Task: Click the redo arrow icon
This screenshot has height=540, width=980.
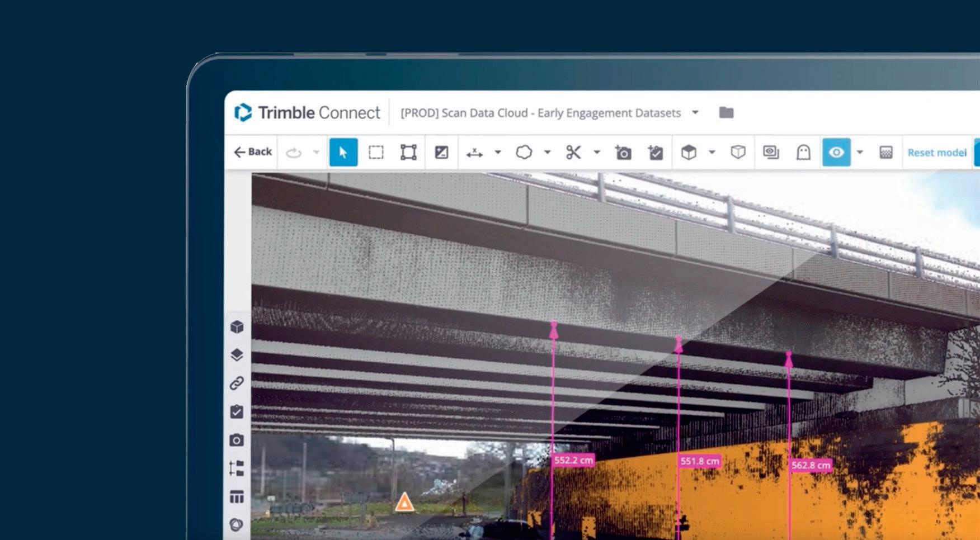Action: [x=294, y=152]
